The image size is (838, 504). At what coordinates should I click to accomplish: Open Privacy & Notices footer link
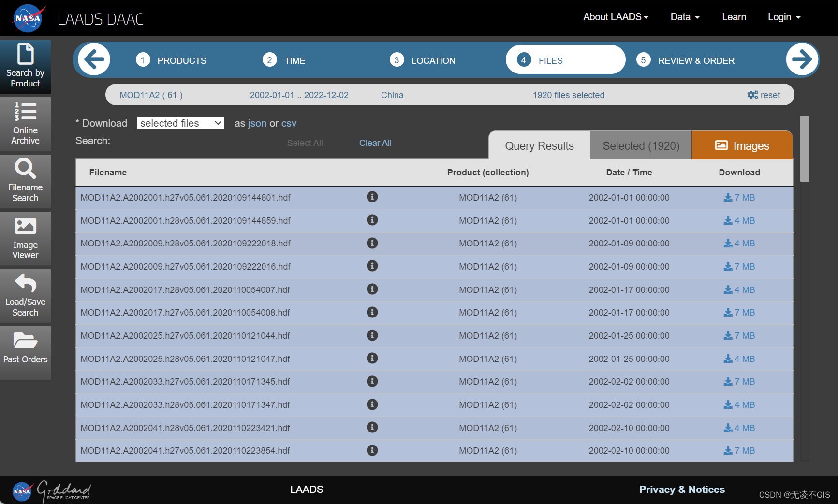tap(682, 490)
